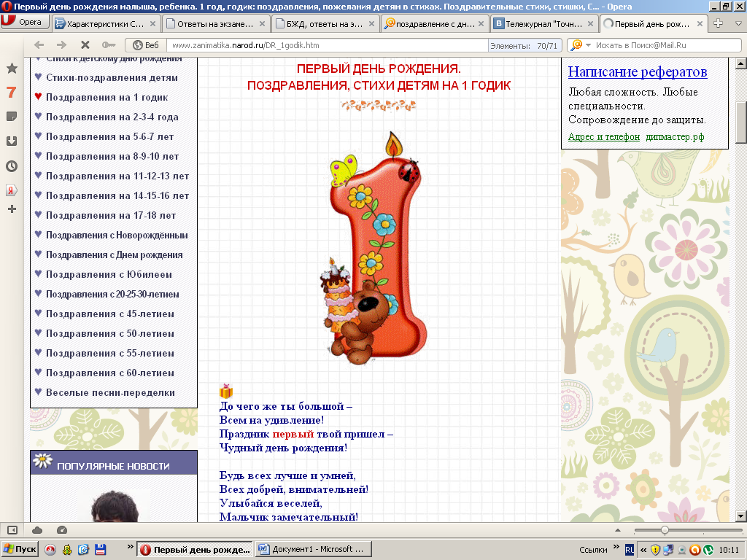Expand hidden tray icons chevron
Screen dimensions: 747x560
tap(643, 550)
